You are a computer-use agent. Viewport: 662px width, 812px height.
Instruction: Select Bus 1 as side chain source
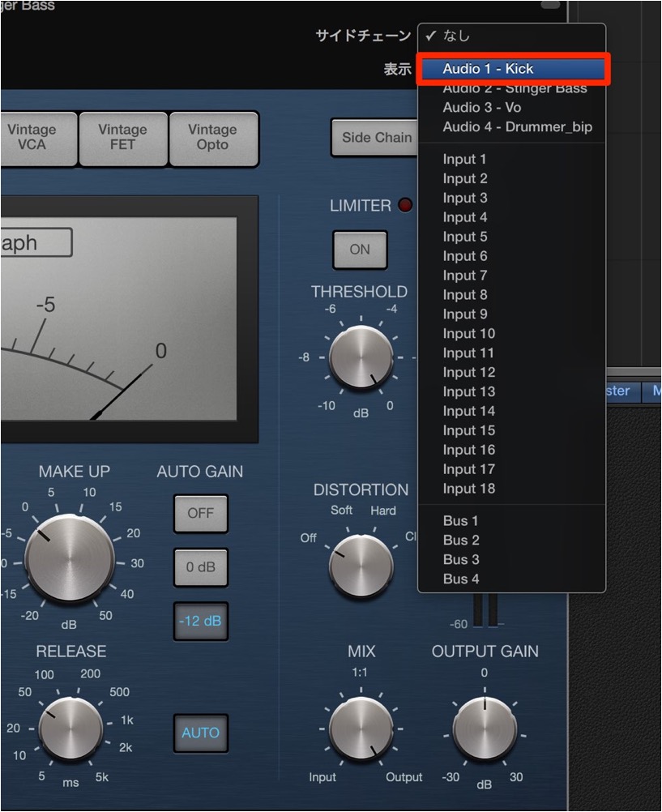pos(512,521)
